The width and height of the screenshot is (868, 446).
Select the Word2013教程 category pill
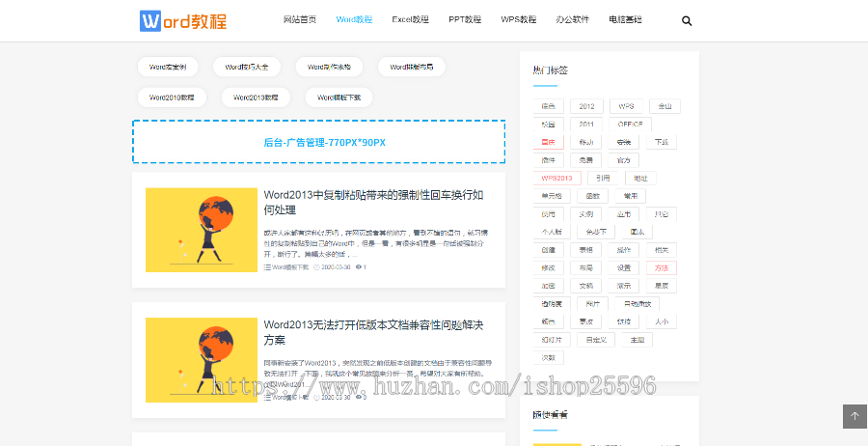(256, 98)
